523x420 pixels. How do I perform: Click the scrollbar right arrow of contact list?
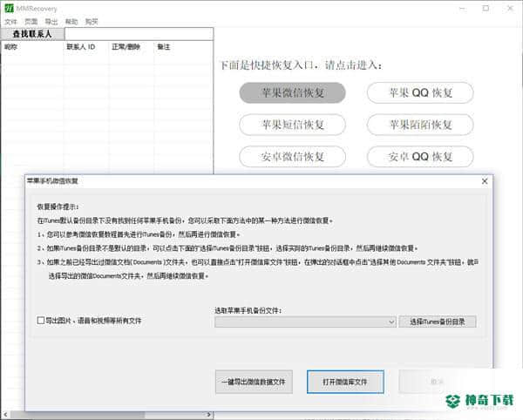(208, 415)
